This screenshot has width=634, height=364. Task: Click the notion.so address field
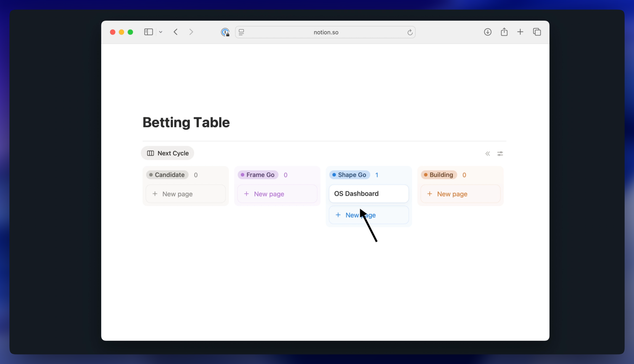pyautogui.click(x=326, y=32)
